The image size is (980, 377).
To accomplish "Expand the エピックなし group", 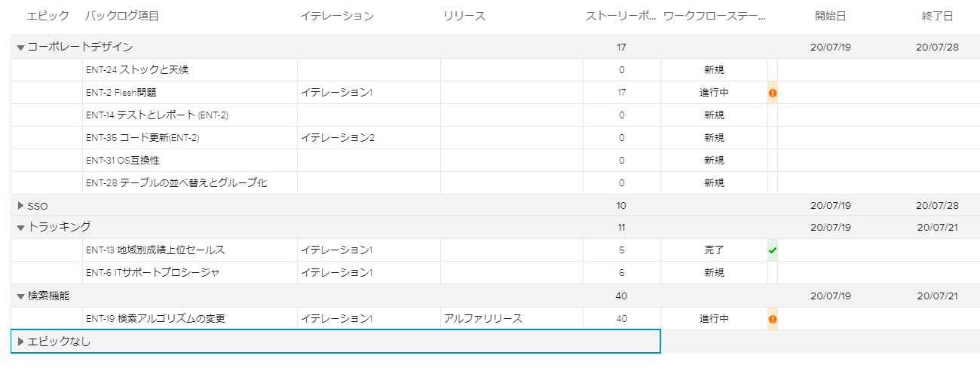I will coord(20,342).
